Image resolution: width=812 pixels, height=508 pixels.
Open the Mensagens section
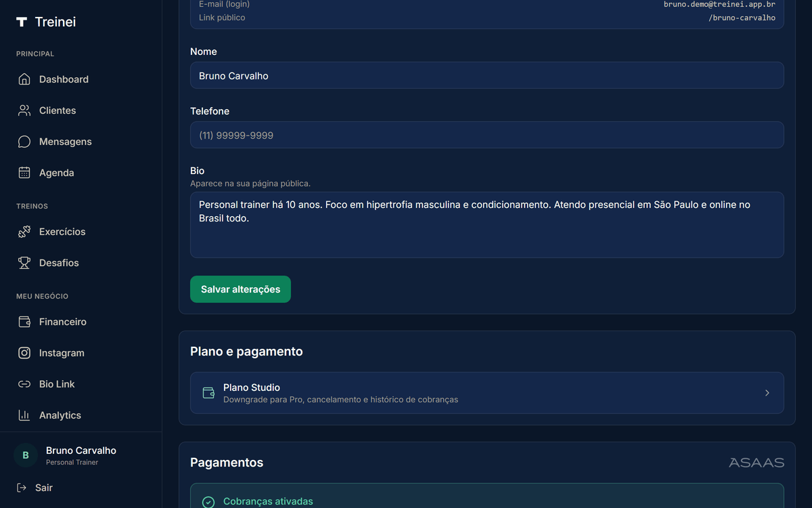tap(81, 142)
